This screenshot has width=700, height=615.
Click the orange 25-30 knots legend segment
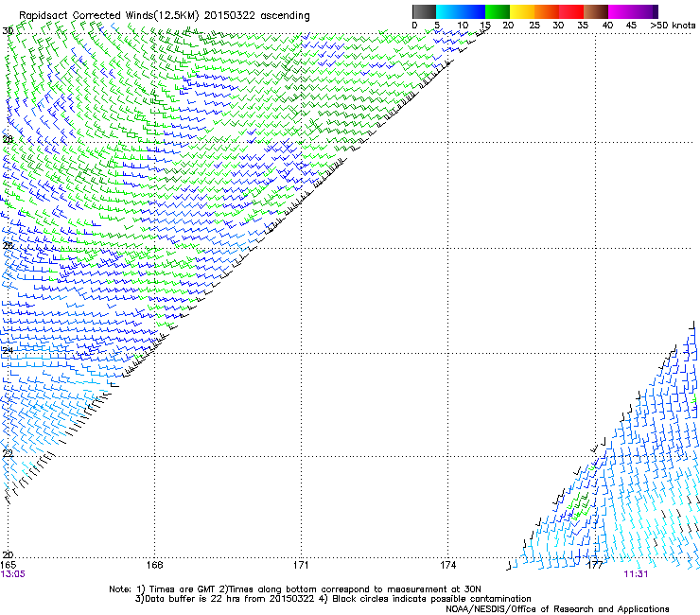point(547,11)
